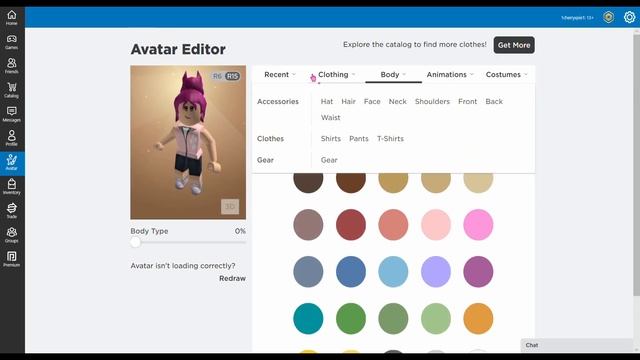Expand the Clothing dropdown tab
The width and height of the screenshot is (640, 360).
click(337, 75)
